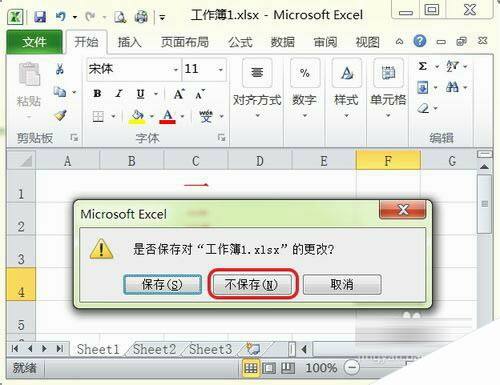This screenshot has width=500, height=385.
Task: Open Print Preview from quick access toolbar
Action: (x=120, y=17)
